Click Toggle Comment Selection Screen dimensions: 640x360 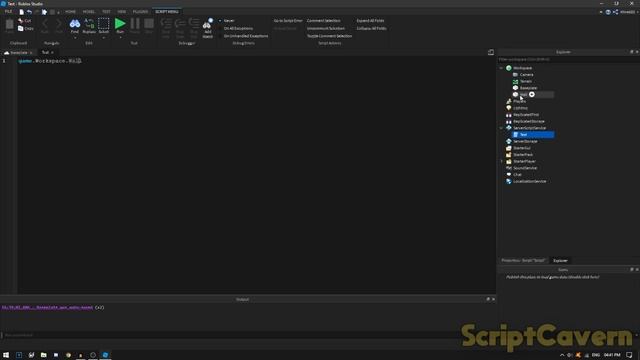pyautogui.click(x=329, y=36)
